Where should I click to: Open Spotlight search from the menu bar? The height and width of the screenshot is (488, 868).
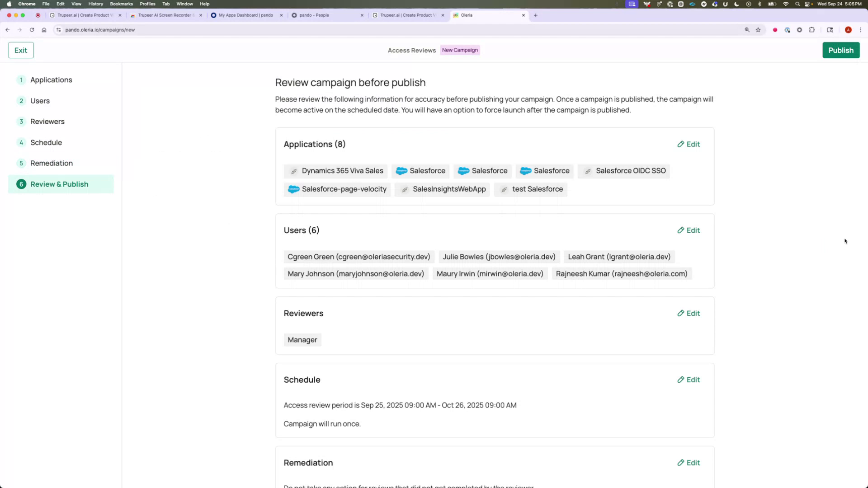797,4
